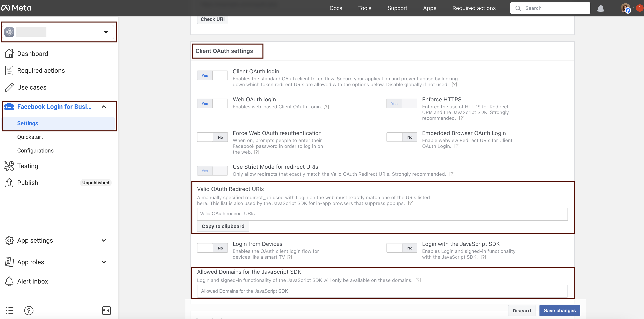Viewport: 644px width, 319px height.
Task: Click Valid OAuth redirect URIs field
Action: tap(382, 214)
